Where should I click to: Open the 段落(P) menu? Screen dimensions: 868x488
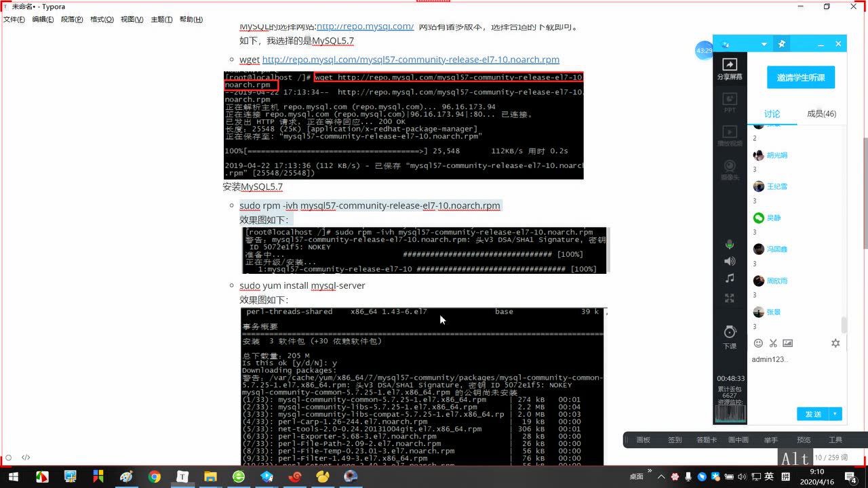click(x=72, y=20)
